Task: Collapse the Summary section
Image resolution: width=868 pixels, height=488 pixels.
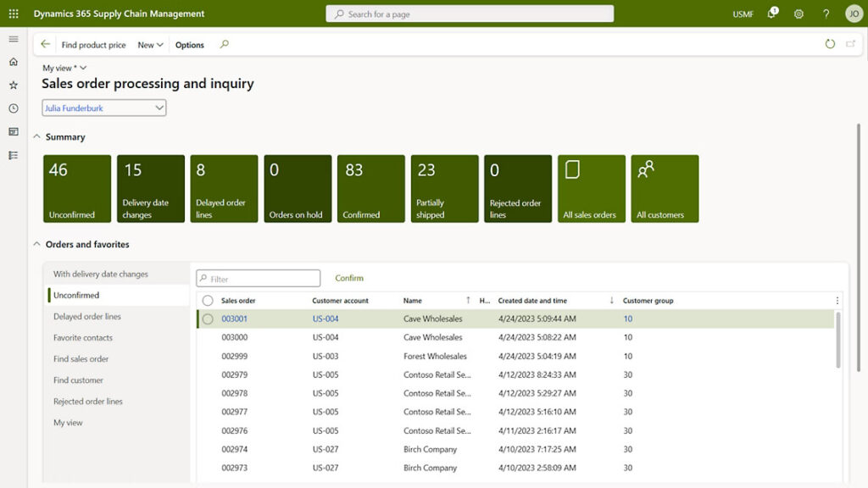Action: tap(36, 136)
